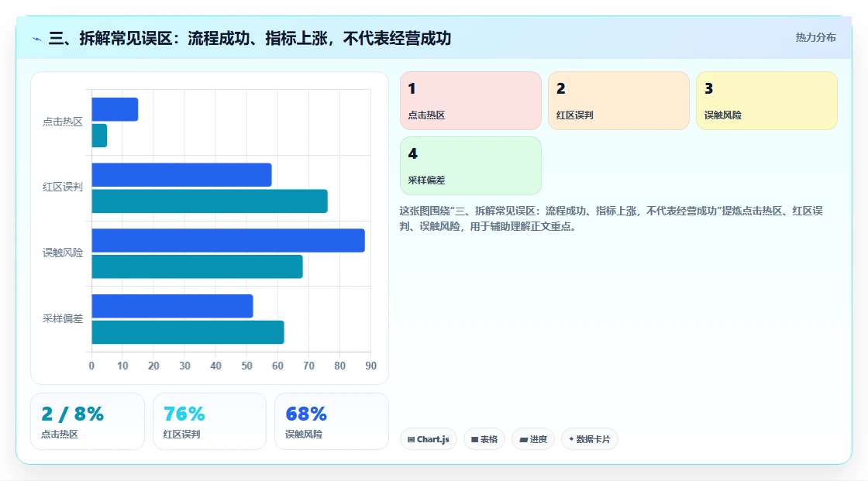868x481 pixels.
Task: Click the teal bar for 点击热区
Action: tap(100, 136)
